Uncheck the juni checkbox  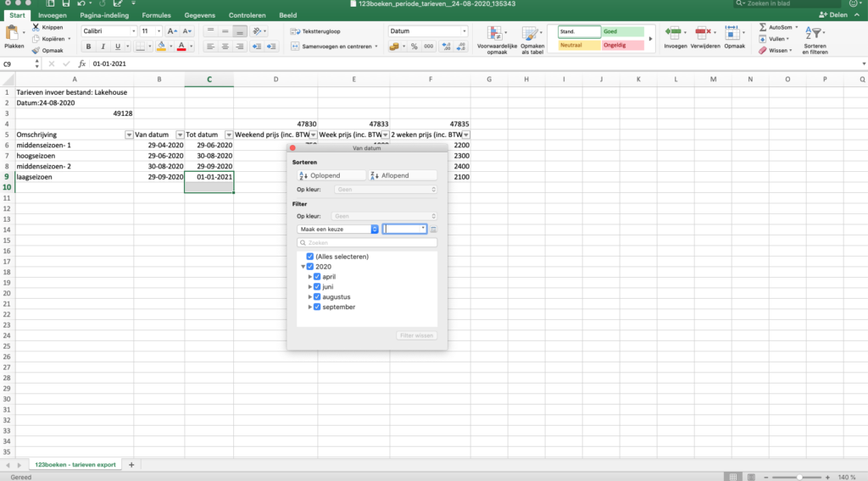(x=317, y=286)
